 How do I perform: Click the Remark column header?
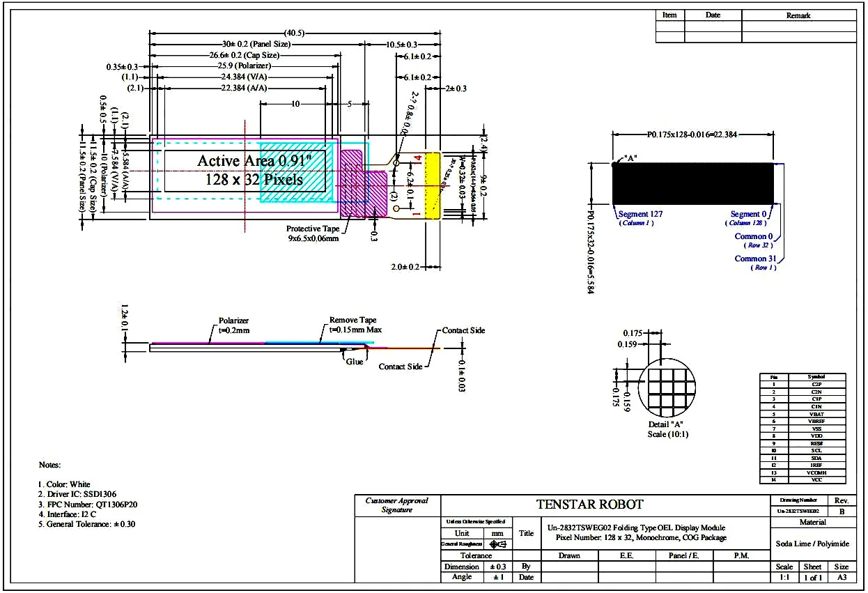[798, 15]
